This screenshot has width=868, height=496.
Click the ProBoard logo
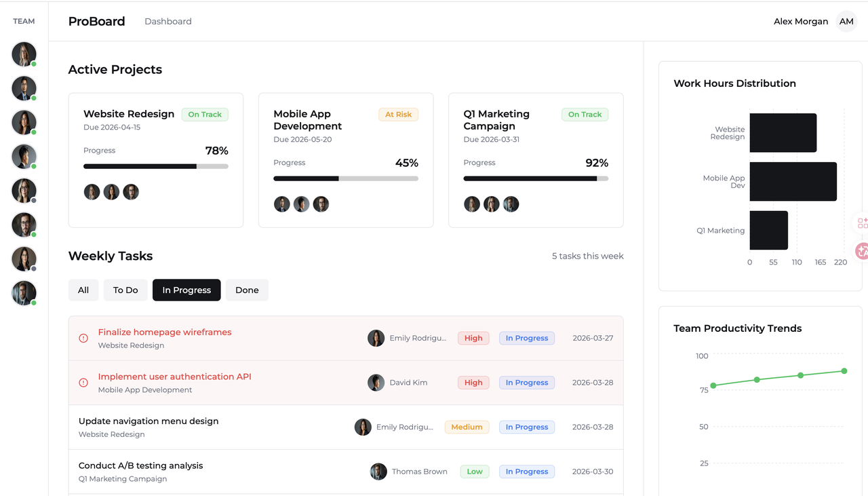click(96, 22)
